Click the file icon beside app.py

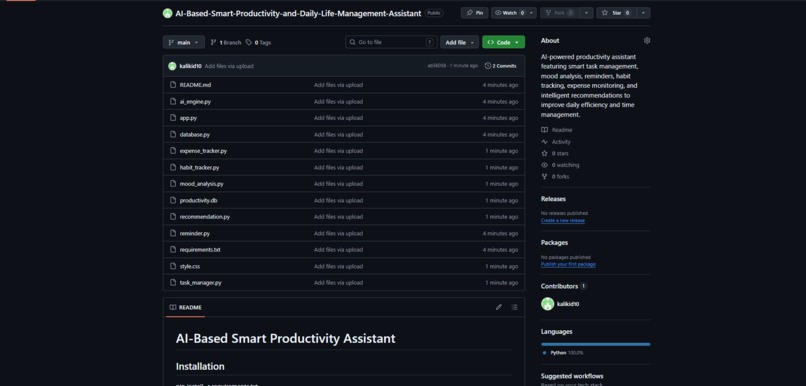click(x=173, y=118)
